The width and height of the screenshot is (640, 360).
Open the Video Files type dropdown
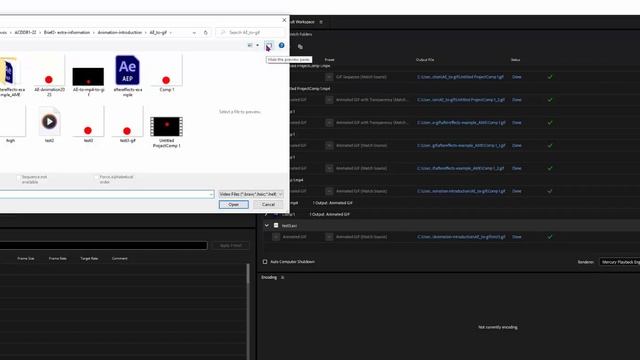[250, 194]
